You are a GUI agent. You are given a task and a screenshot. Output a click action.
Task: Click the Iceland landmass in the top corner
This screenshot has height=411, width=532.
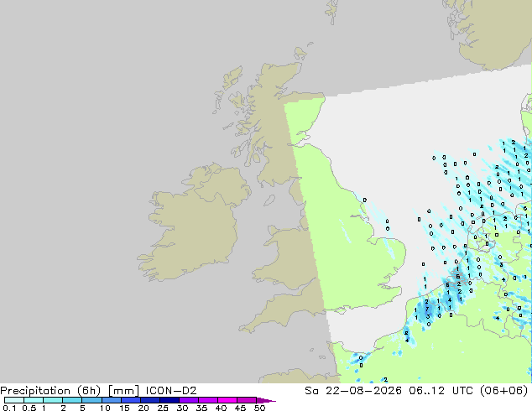[x=492, y=32]
